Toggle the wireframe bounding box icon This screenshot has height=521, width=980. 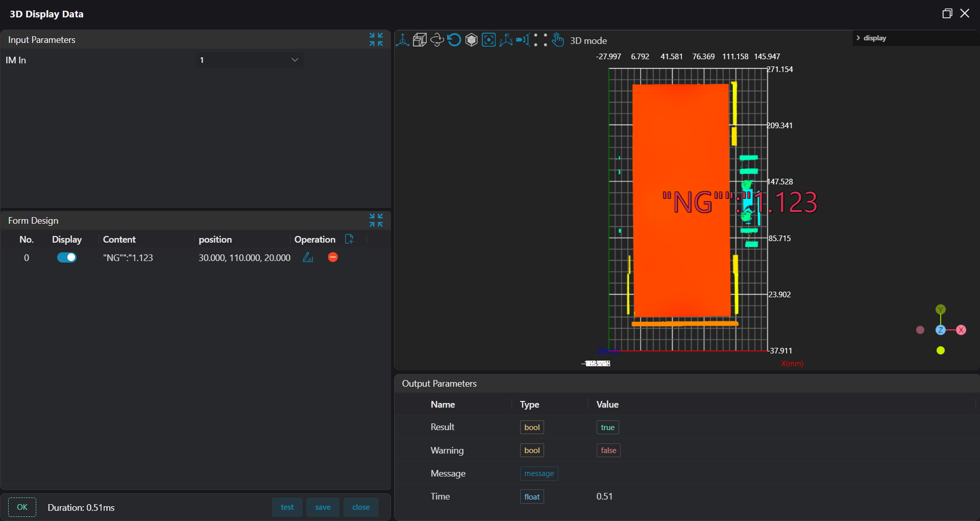[x=420, y=40]
